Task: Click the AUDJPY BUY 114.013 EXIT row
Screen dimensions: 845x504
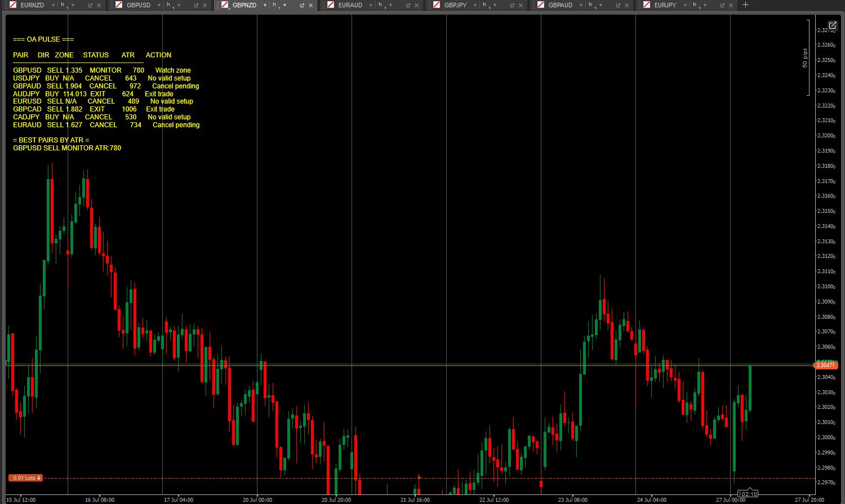Action: click(x=93, y=94)
